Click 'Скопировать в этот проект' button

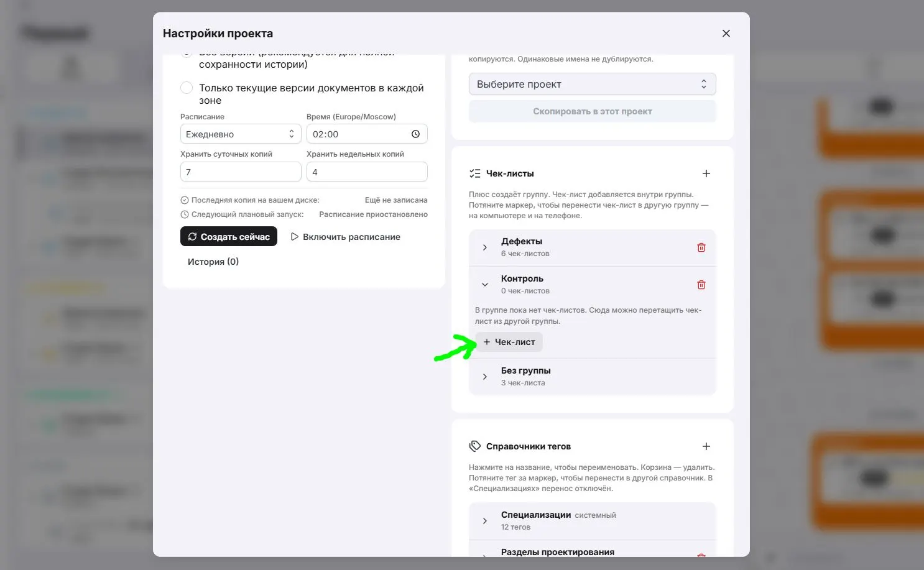[x=592, y=111]
